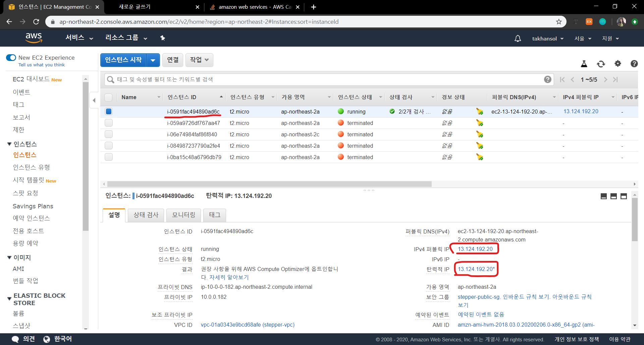Collapse the 이미지 sidebar section
Viewport: 644px width, 345px height.
pyautogui.click(x=9, y=258)
